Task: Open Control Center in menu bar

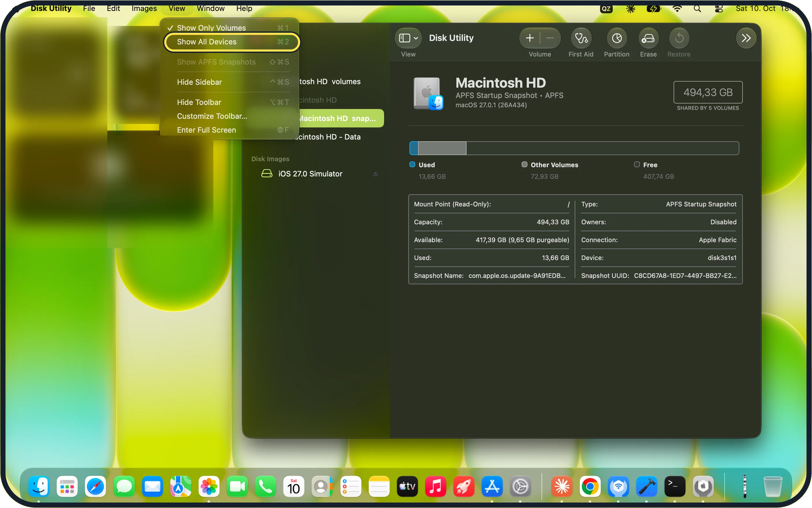Action: click(x=719, y=9)
